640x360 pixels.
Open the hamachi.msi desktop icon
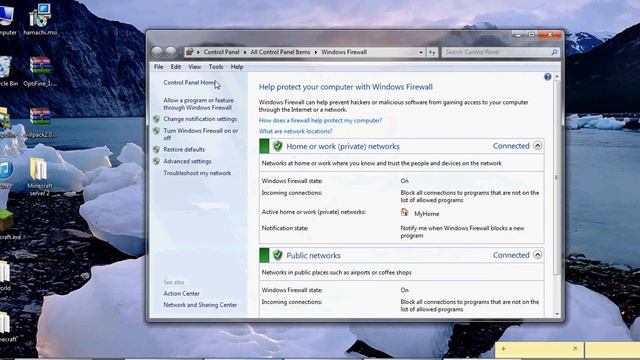coord(40,19)
